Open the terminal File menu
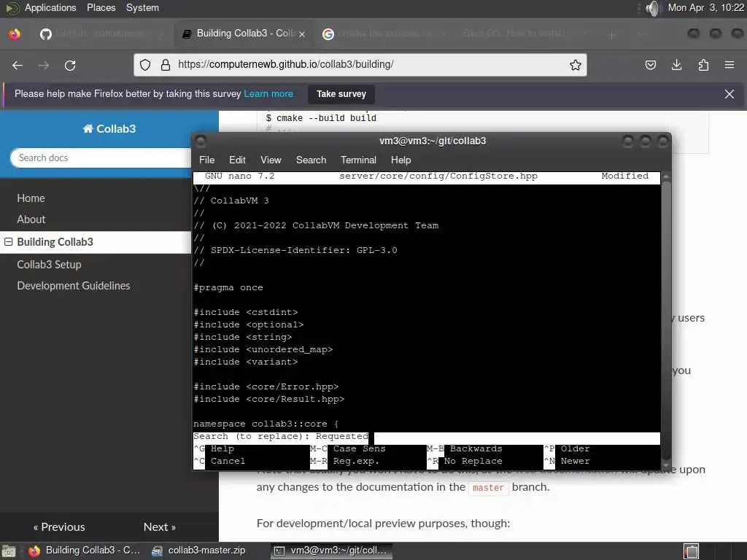The width and height of the screenshot is (747, 560). [x=206, y=160]
